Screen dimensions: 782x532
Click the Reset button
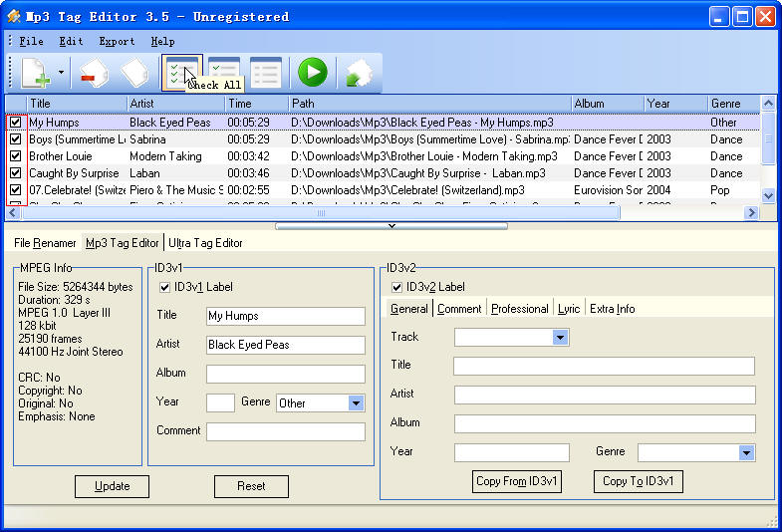point(251,486)
